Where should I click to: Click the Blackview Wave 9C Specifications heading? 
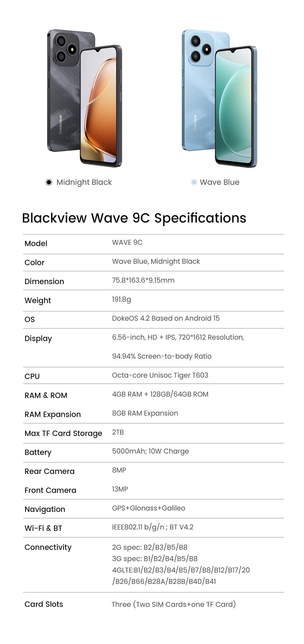tap(134, 218)
